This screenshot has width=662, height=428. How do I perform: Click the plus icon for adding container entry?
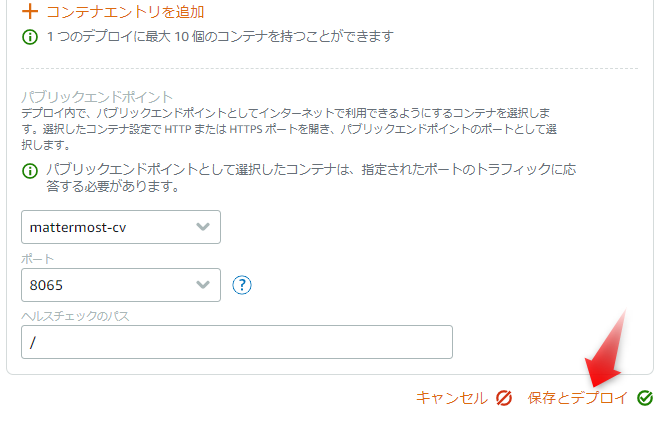tap(29, 12)
